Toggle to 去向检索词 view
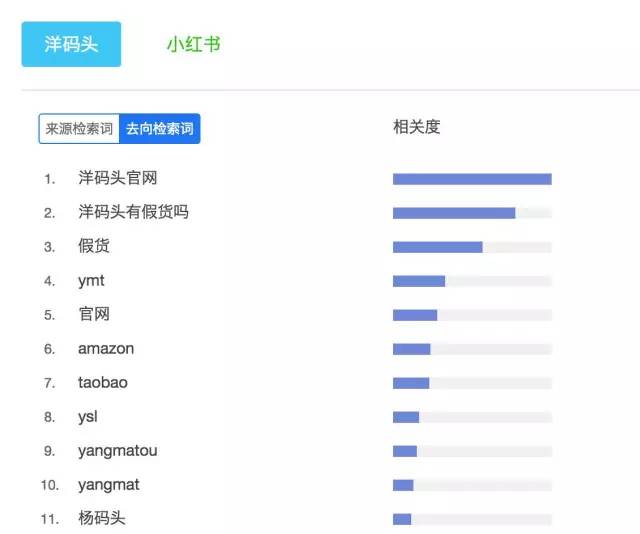640x534 pixels. 159,129
